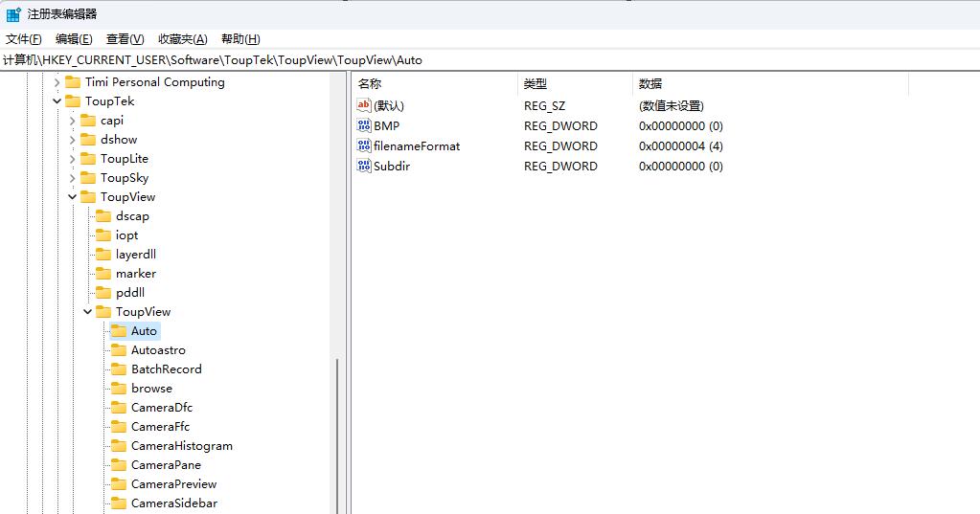Click the 数据 column header

[650, 84]
